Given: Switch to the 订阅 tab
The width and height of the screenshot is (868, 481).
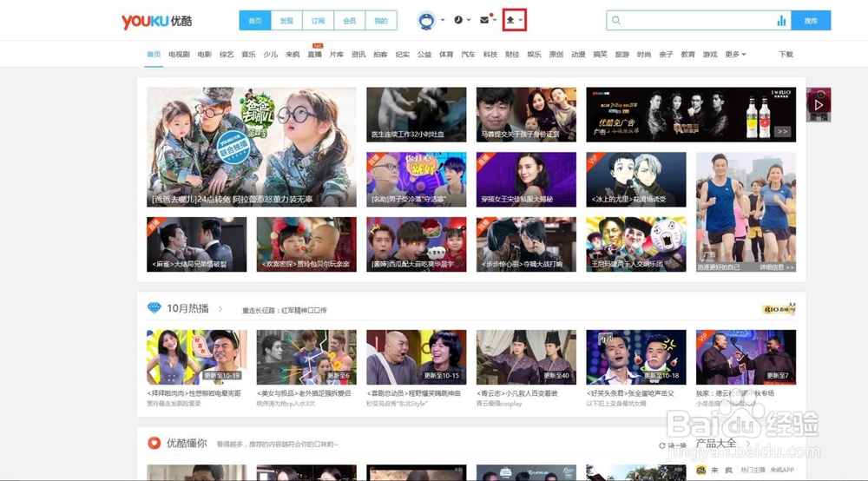Looking at the screenshot, I should [x=318, y=21].
